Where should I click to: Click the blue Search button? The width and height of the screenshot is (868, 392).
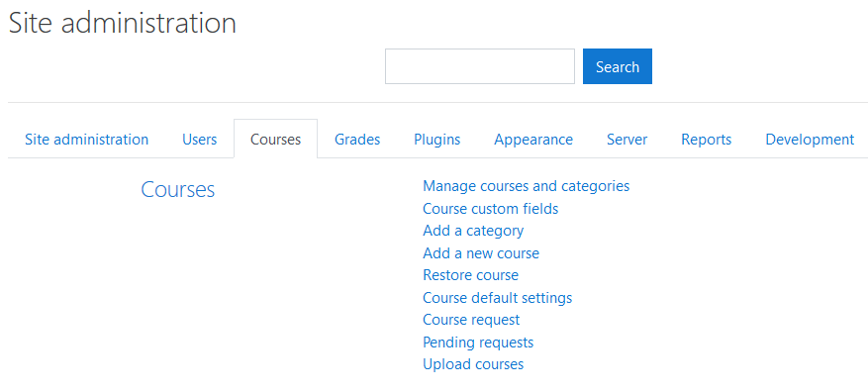pyautogui.click(x=618, y=66)
